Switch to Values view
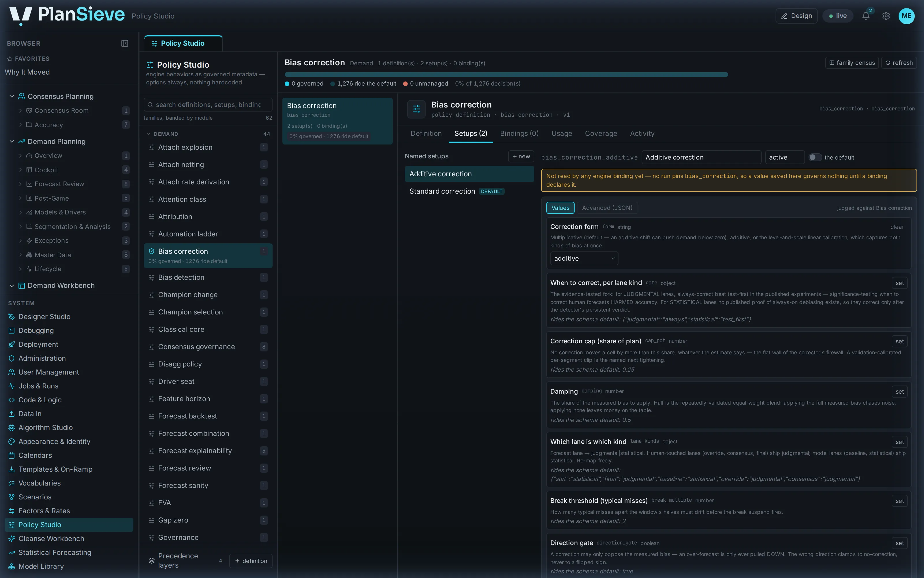924x578 pixels. click(x=560, y=208)
